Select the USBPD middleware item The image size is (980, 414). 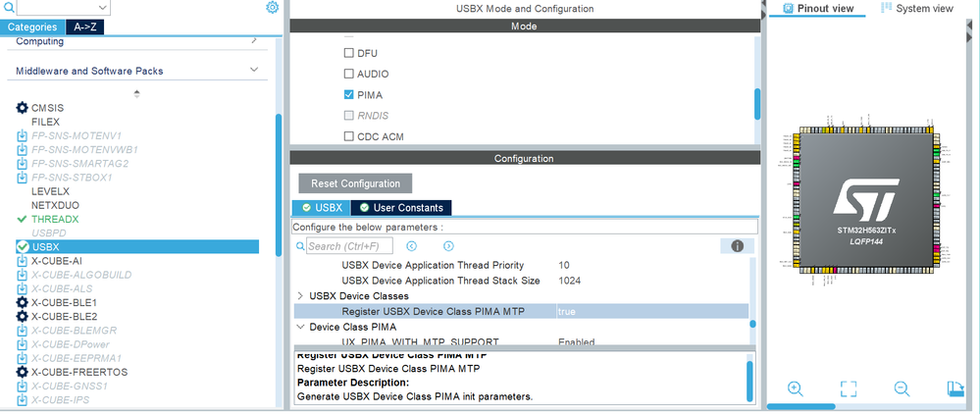(47, 233)
